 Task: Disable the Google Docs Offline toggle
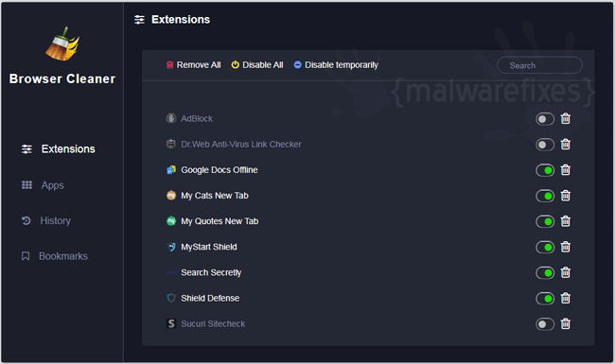point(545,170)
